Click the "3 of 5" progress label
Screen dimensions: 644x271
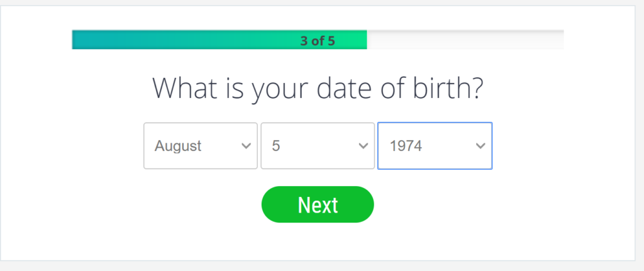(318, 41)
